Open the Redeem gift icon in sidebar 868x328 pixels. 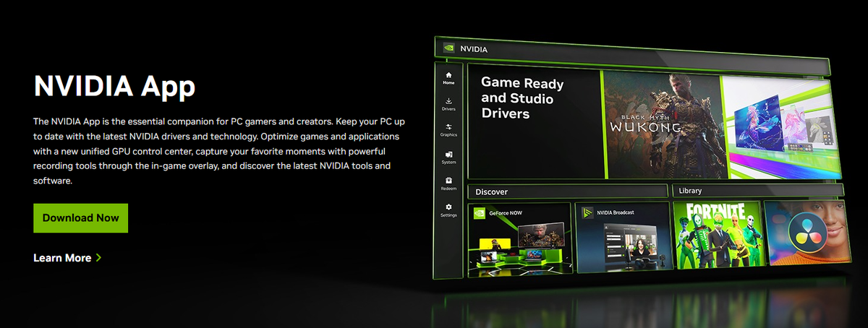pos(448,181)
